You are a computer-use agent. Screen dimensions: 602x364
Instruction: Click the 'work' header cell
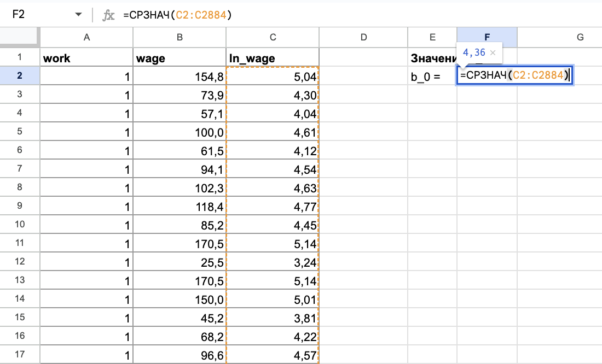tap(86, 58)
